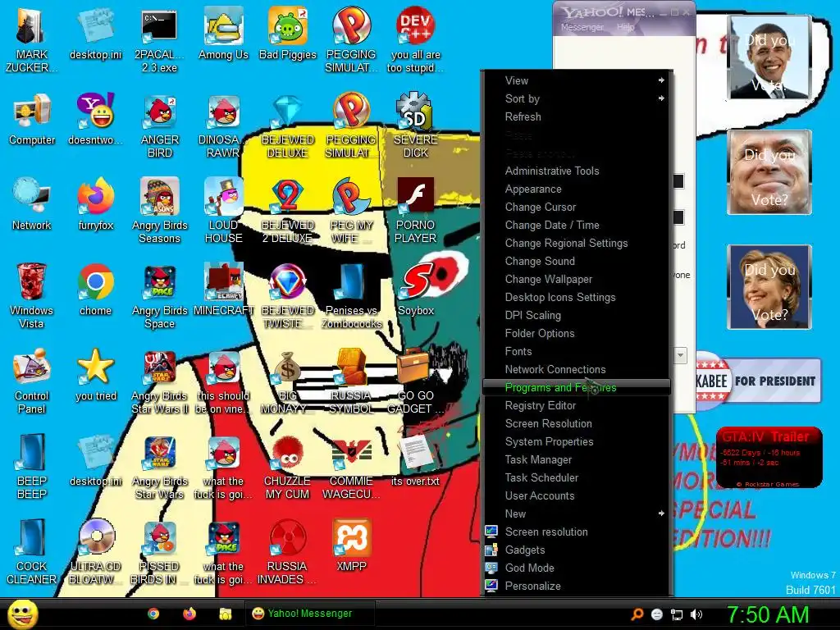840x630 pixels.
Task: Click the McCain 'Did you Vote?' gadget
Action: pos(769,172)
